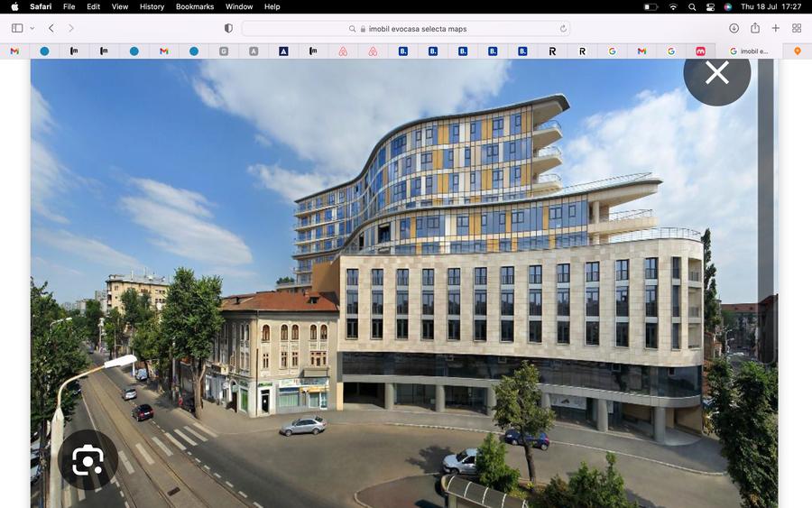Switch to the dark blue A icon tab
This screenshot has height=508, width=812.
point(283,51)
